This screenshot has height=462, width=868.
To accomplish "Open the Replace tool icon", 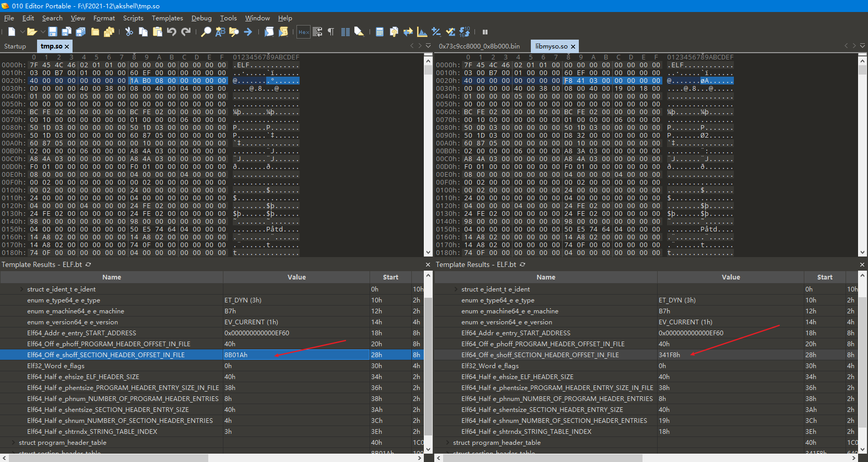I will [220, 32].
